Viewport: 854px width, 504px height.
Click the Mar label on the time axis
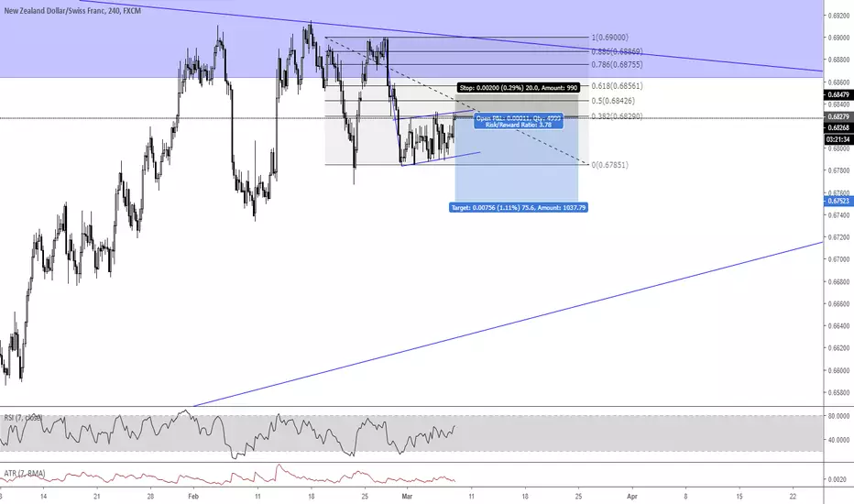click(407, 497)
